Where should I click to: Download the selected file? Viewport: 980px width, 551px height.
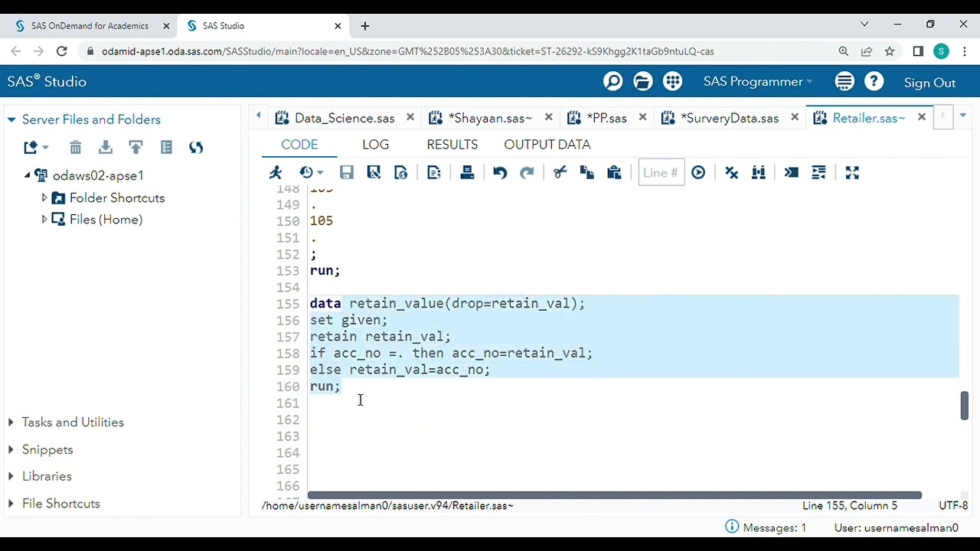point(106,148)
